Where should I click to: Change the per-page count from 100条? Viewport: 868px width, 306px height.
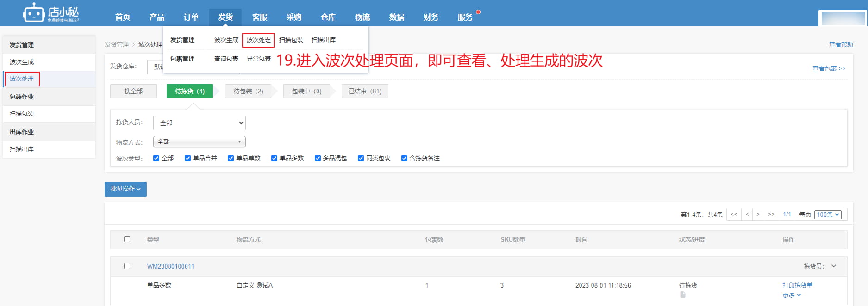(828, 214)
